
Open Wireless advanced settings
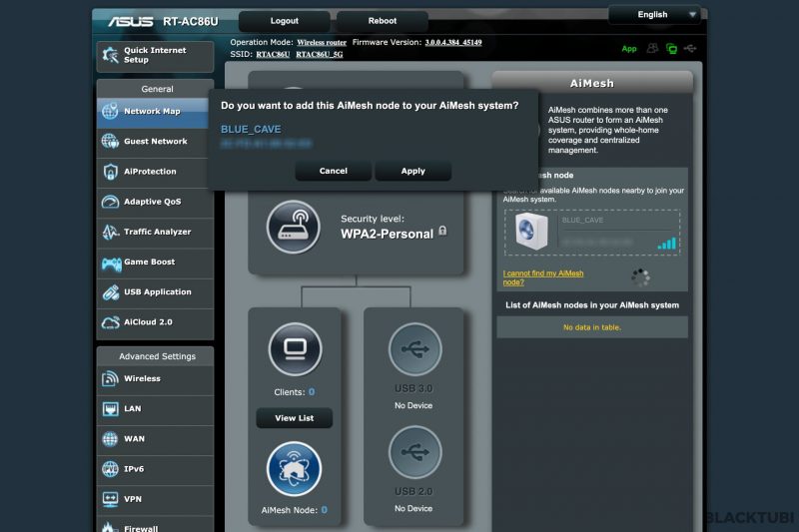pos(155,378)
